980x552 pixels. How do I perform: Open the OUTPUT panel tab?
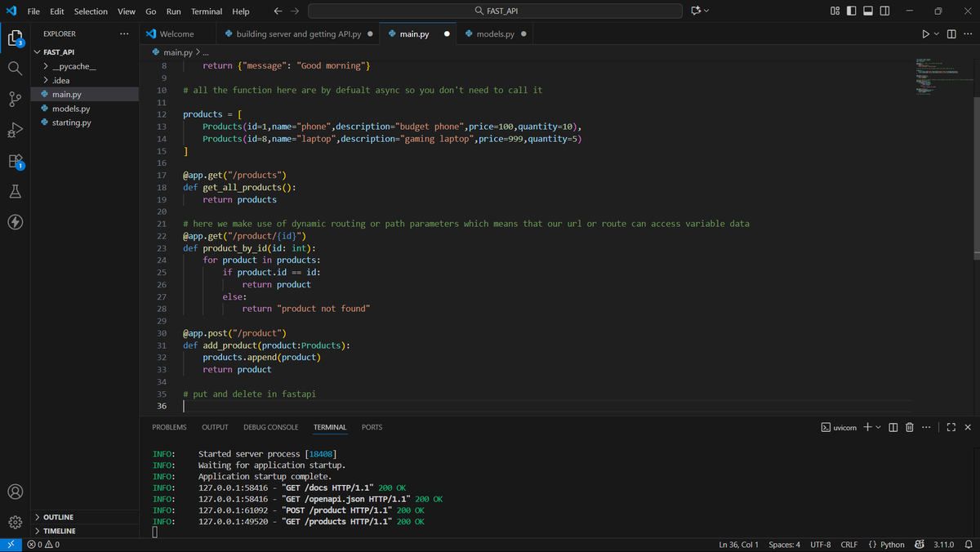[x=215, y=427]
